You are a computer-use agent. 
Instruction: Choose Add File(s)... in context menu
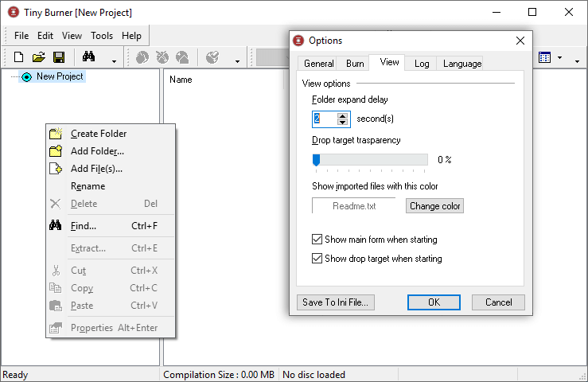click(96, 169)
